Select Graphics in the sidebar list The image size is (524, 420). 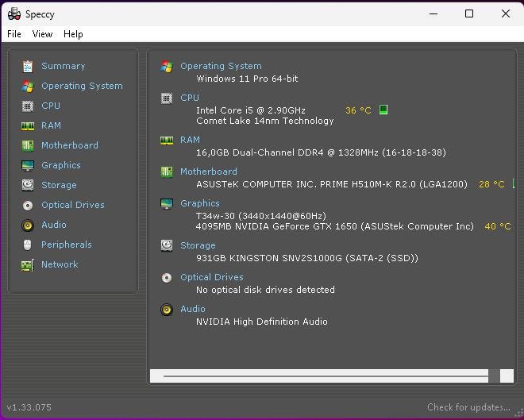(x=61, y=165)
